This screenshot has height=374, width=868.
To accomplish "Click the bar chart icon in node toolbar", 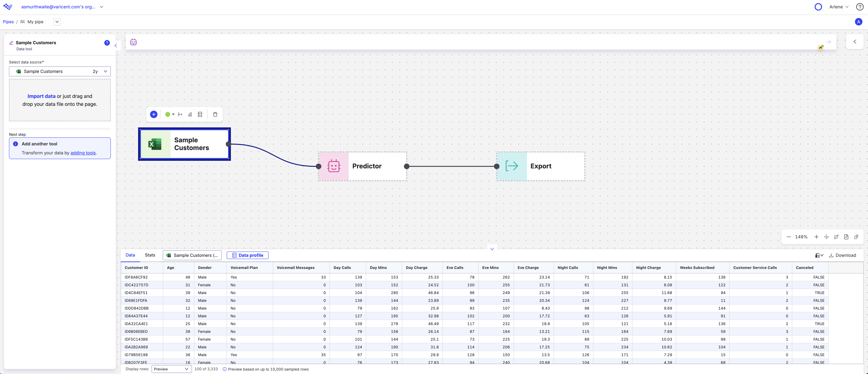I will pyautogui.click(x=190, y=114).
